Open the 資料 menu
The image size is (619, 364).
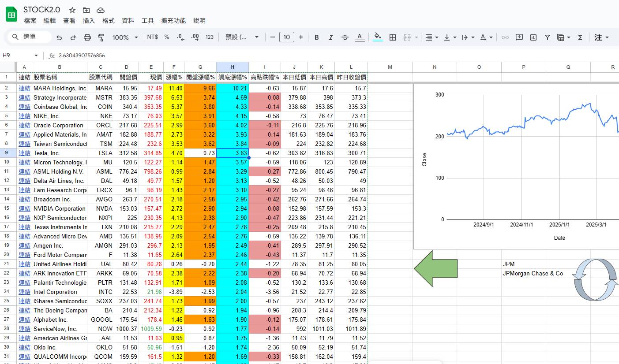(128, 21)
